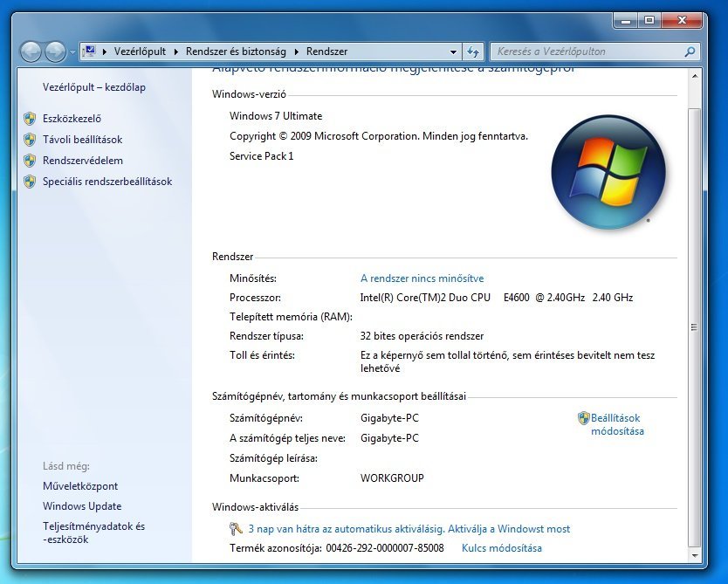
Task: Open A rendszer nincs minősítve link
Action: [422, 278]
